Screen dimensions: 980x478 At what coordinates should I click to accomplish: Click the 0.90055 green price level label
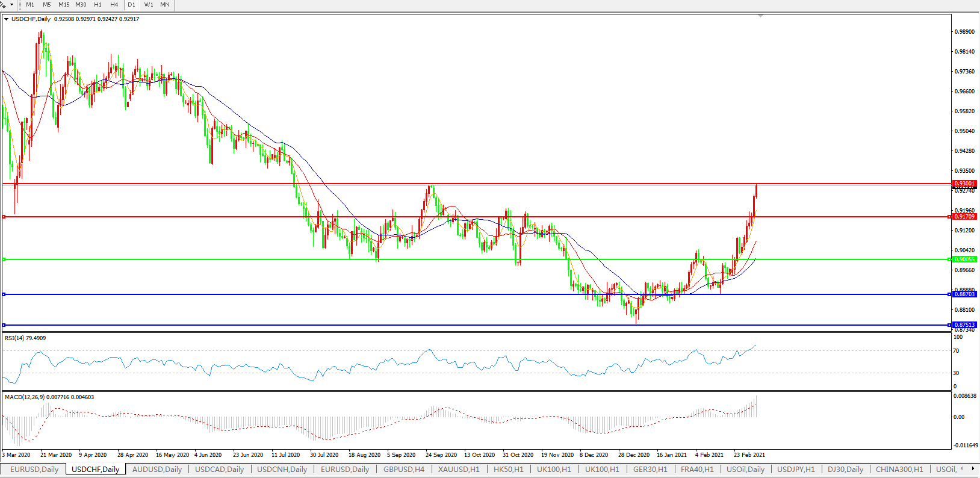(x=964, y=259)
